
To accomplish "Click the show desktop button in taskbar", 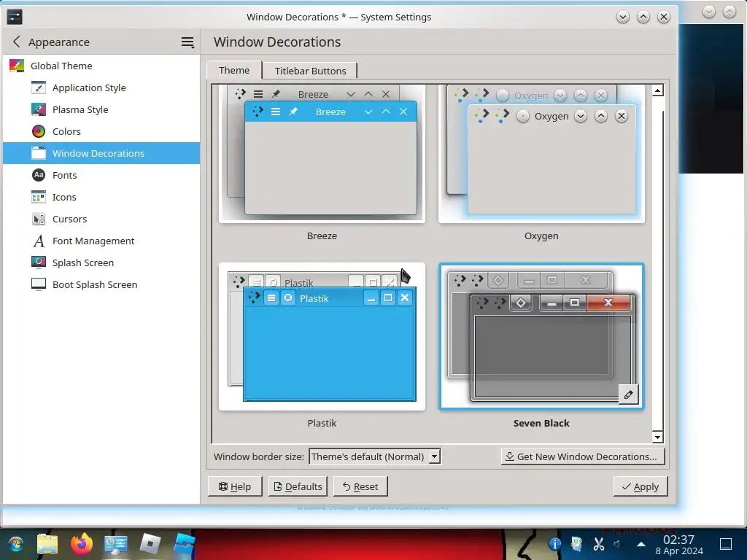I will click(726, 544).
